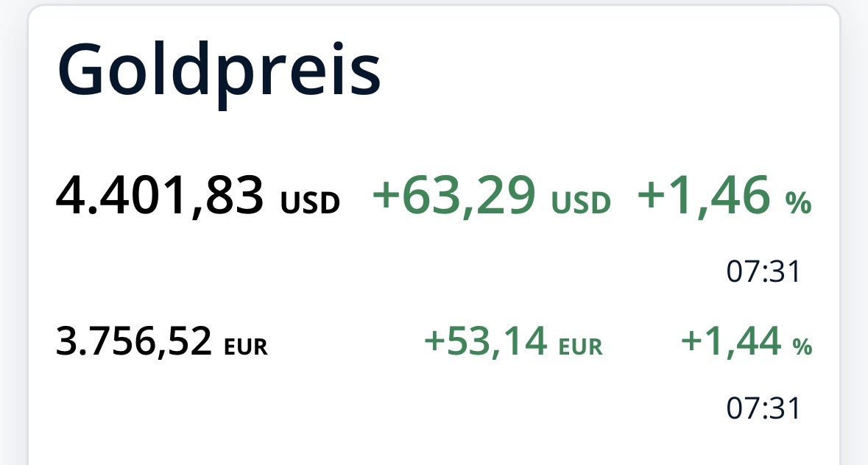Click the percent sign after 1,46
The image size is (868, 465).
(798, 202)
